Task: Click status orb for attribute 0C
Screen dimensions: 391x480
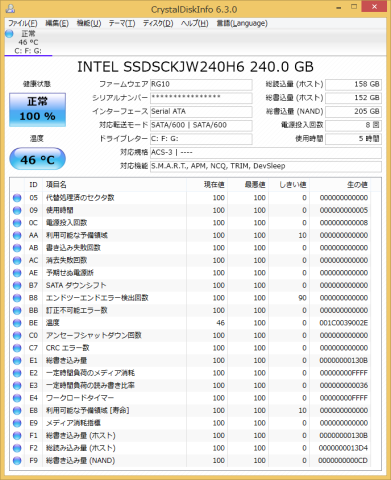Action: [x=17, y=223]
